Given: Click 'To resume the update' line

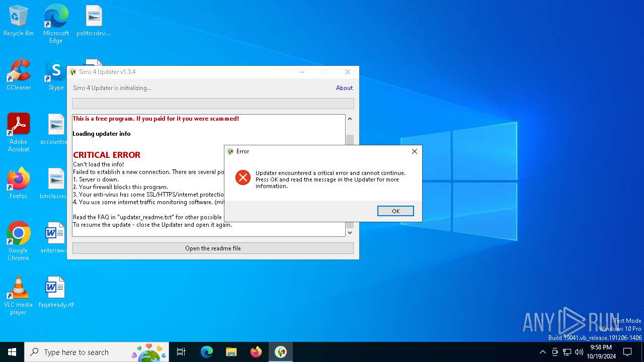Looking at the screenshot, I should point(152,225).
